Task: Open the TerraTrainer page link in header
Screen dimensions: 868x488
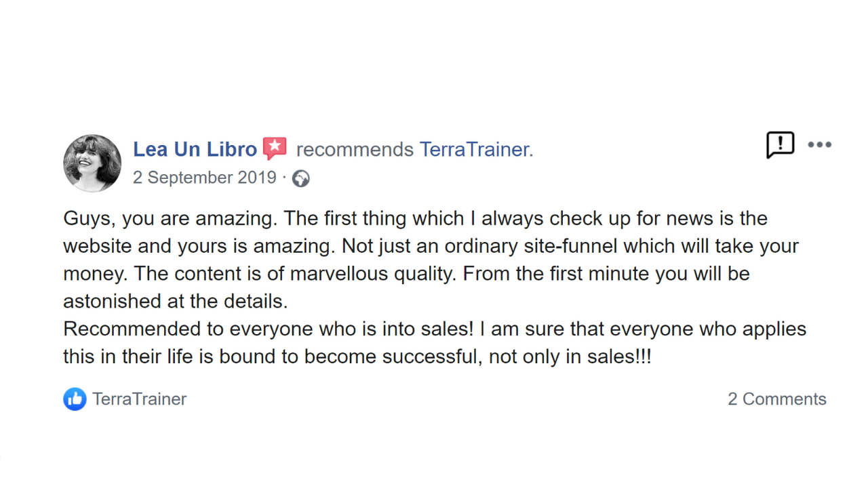Action: (474, 149)
